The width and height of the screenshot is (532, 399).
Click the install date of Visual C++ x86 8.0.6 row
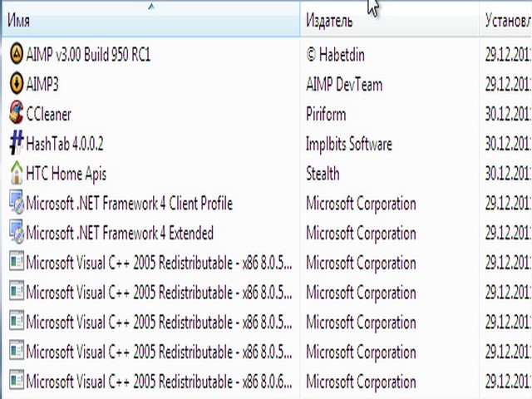click(x=508, y=381)
